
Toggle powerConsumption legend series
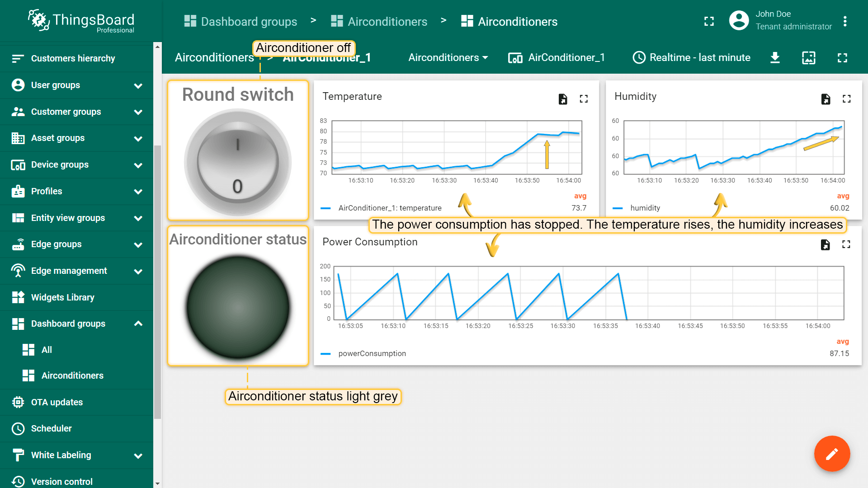tap(363, 353)
